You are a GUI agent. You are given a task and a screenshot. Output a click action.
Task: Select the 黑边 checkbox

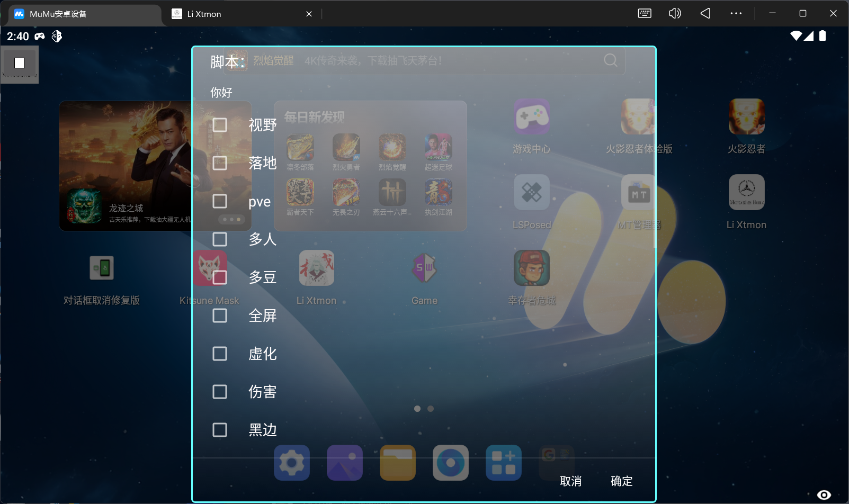220,430
